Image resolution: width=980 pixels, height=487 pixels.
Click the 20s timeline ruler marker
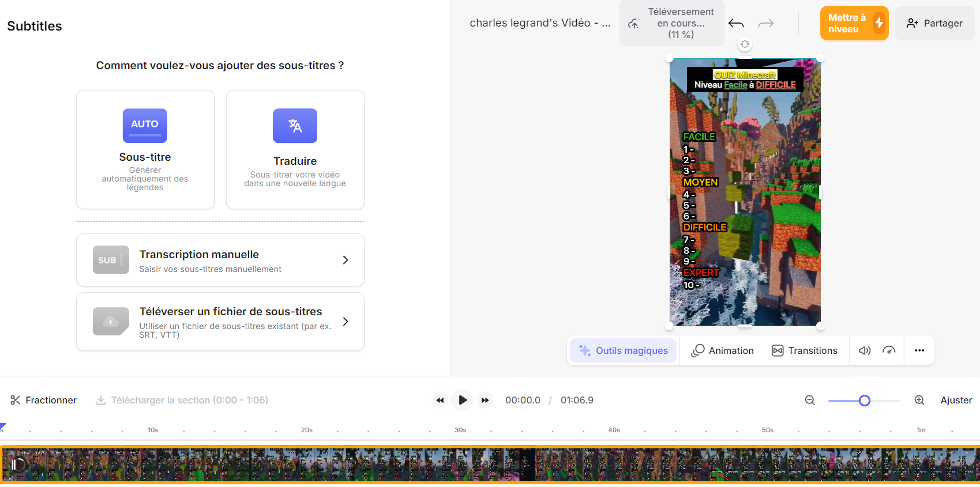(307, 430)
